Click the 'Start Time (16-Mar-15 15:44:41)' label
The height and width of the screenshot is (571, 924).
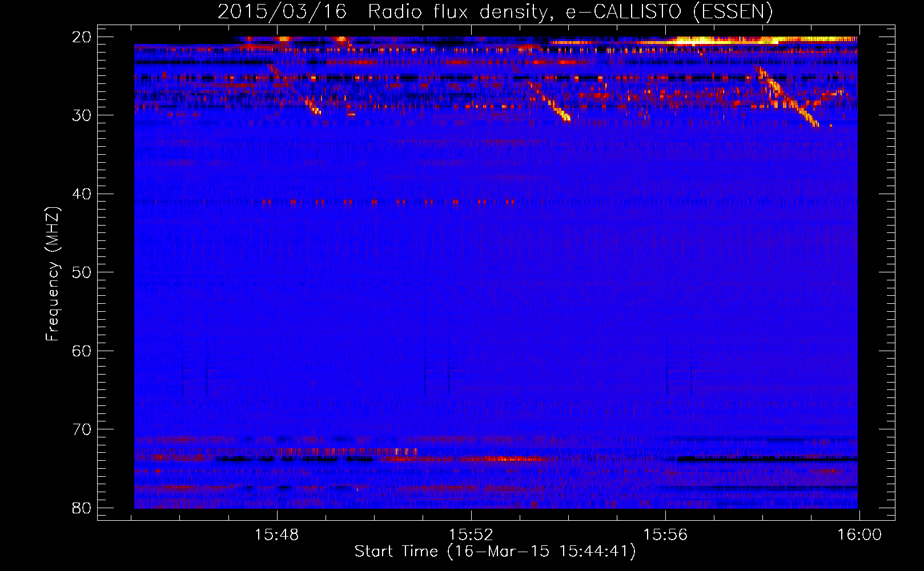pyautogui.click(x=495, y=552)
